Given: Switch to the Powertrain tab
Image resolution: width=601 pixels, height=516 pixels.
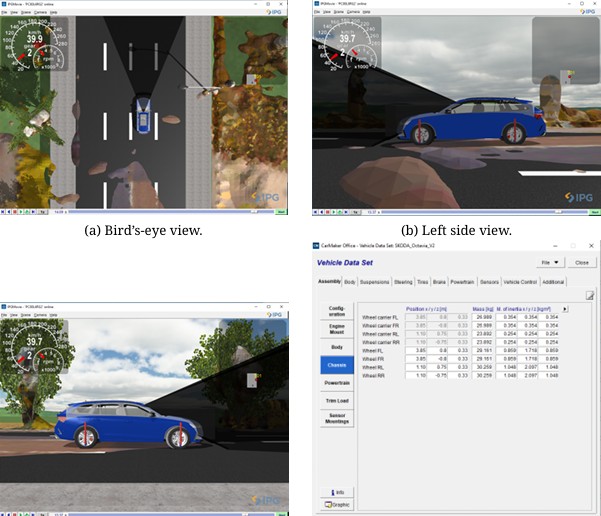Looking at the screenshot, I should pos(462,282).
